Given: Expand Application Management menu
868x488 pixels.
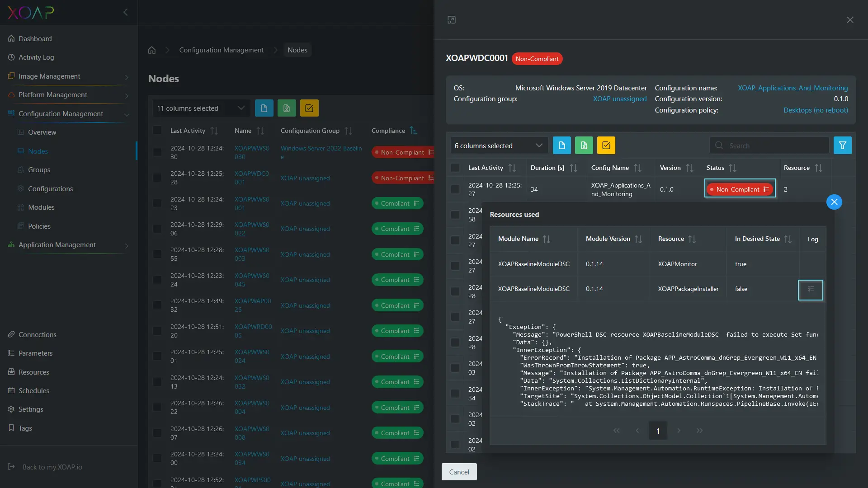Looking at the screenshot, I should [x=68, y=245].
